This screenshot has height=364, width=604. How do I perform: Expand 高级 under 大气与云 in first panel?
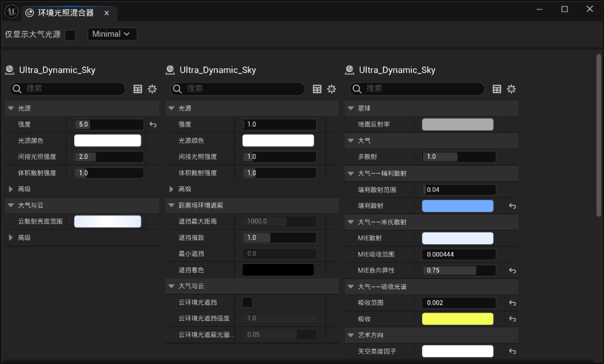(x=11, y=237)
